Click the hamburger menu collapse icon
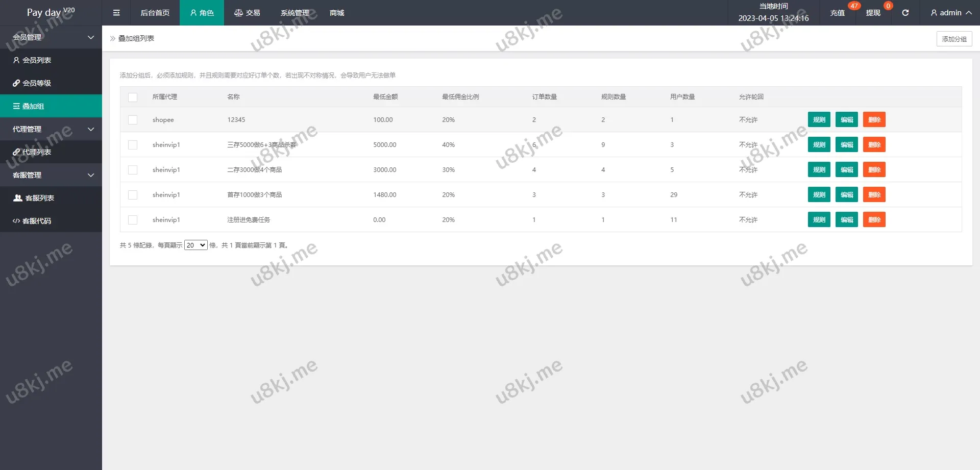980x470 pixels. click(116, 13)
